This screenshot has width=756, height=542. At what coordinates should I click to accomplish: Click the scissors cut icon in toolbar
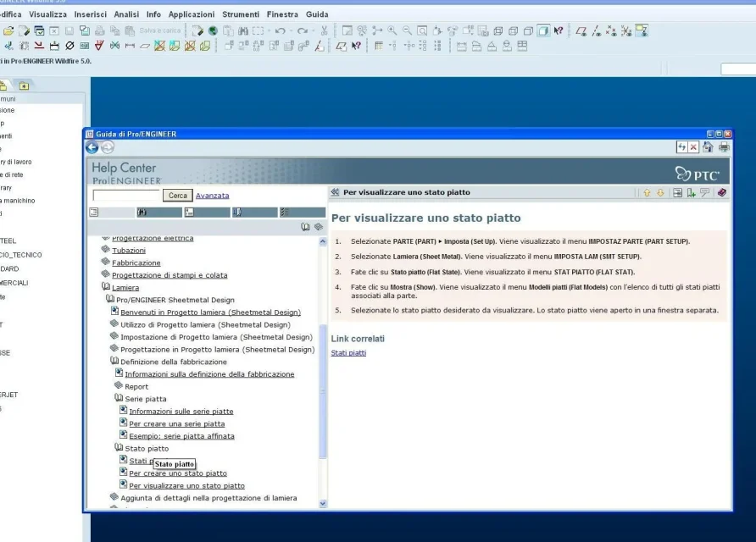(324, 30)
